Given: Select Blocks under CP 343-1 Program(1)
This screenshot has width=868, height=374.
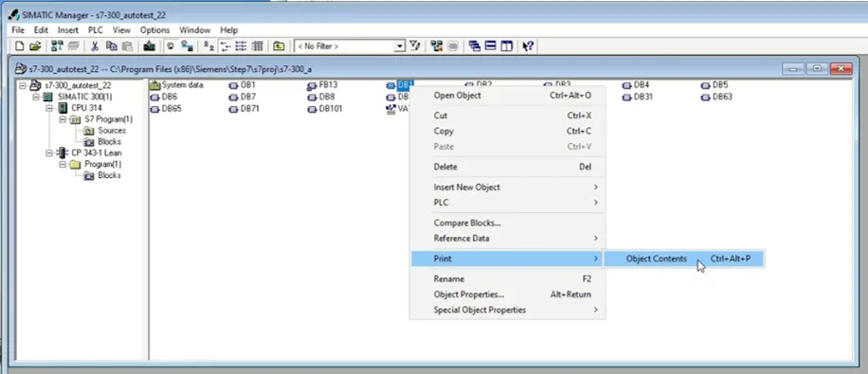Looking at the screenshot, I should 103,175.
